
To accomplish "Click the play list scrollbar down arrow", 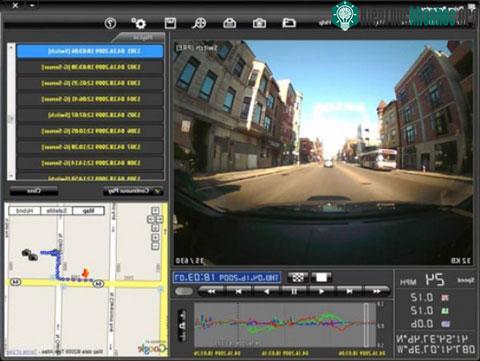I will point(11,176).
